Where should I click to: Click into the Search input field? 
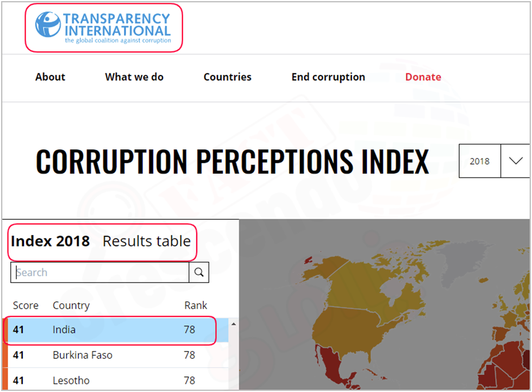click(100, 273)
